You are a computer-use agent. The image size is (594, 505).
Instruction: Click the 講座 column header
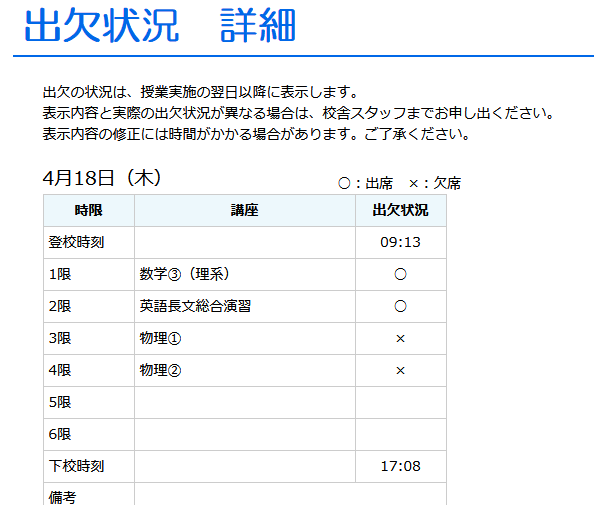[x=245, y=210]
